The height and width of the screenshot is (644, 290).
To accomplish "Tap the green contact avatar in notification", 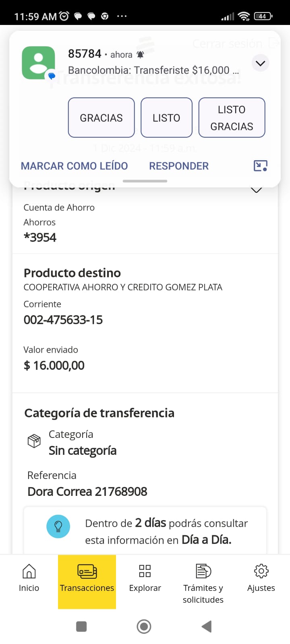I will 39,63.
